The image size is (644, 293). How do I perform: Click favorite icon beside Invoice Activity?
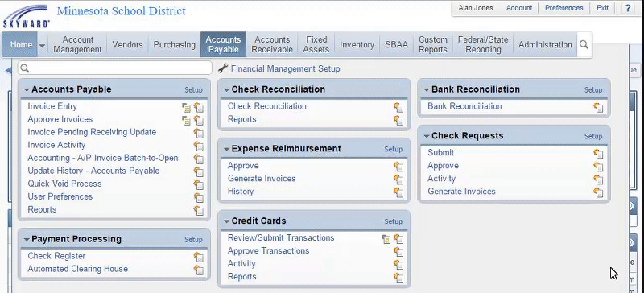199,146
